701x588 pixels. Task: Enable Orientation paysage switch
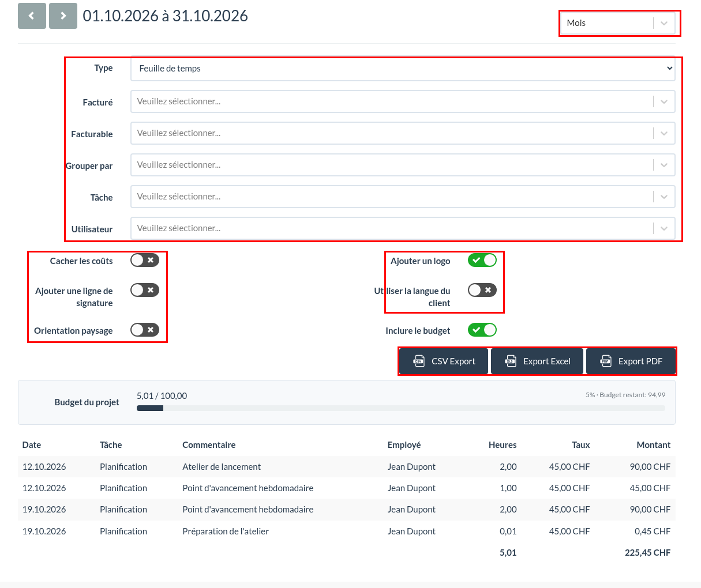145,330
